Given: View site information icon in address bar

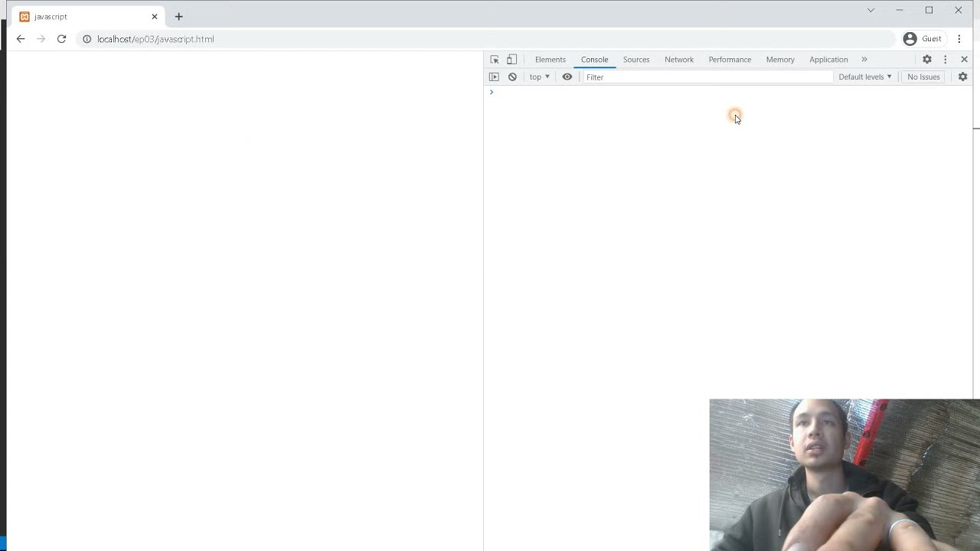Looking at the screenshot, I should tap(87, 39).
